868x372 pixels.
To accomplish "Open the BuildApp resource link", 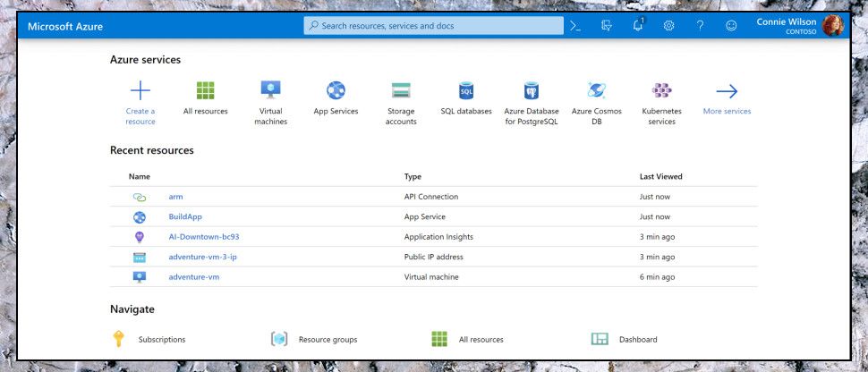I will click(185, 216).
